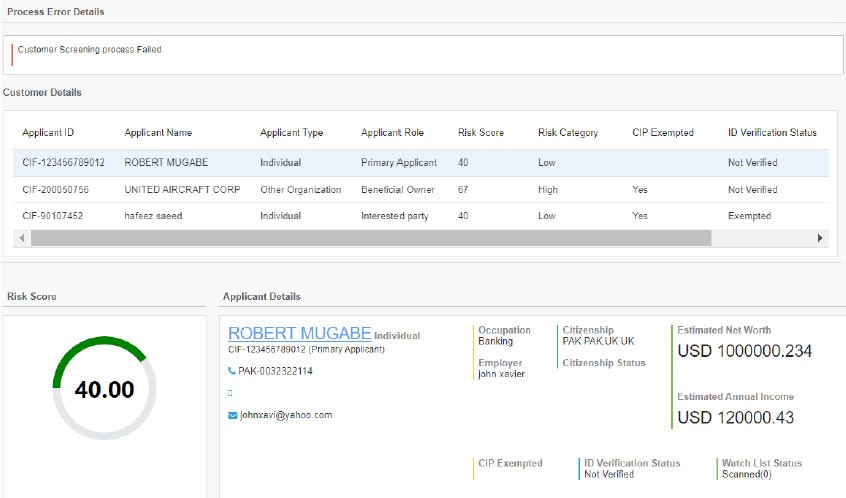Click the Banking occupation value
This screenshot has width=846, height=498.
coord(495,341)
